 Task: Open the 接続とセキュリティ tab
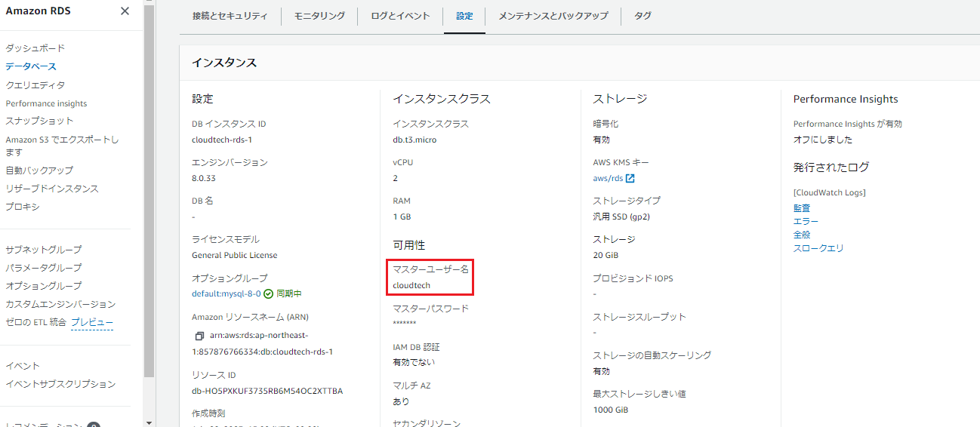tap(230, 16)
